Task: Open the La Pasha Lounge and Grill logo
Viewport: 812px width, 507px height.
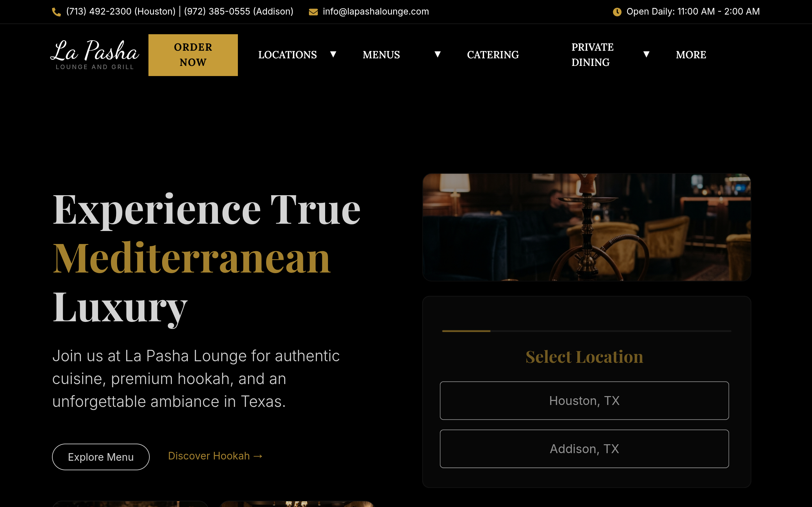Action: coord(95,55)
